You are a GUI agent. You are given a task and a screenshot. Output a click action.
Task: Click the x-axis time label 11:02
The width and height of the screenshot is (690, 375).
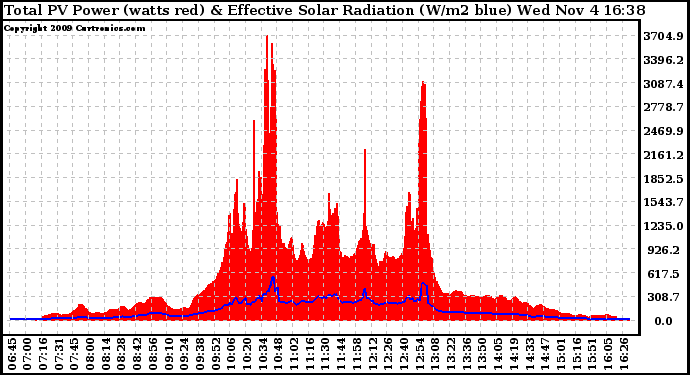tap(294, 354)
